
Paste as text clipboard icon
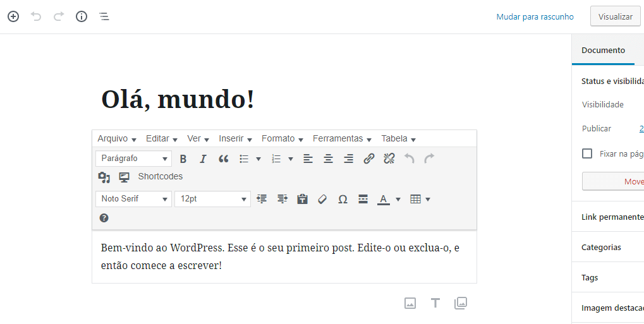(x=302, y=199)
